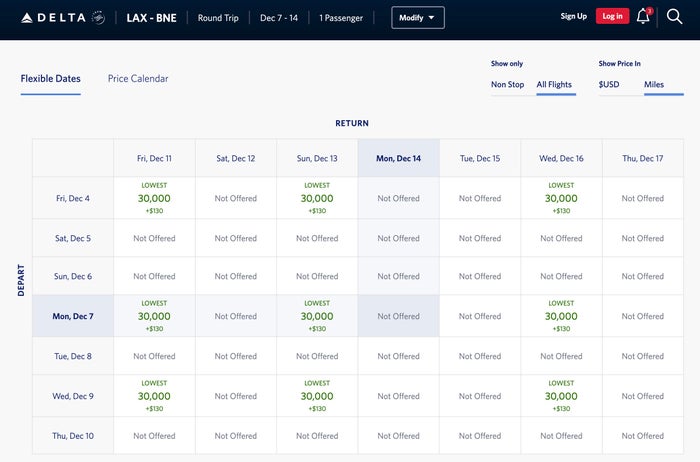Click 1 Passenger in header
Image resolution: width=700 pixels, height=462 pixels.
(341, 18)
